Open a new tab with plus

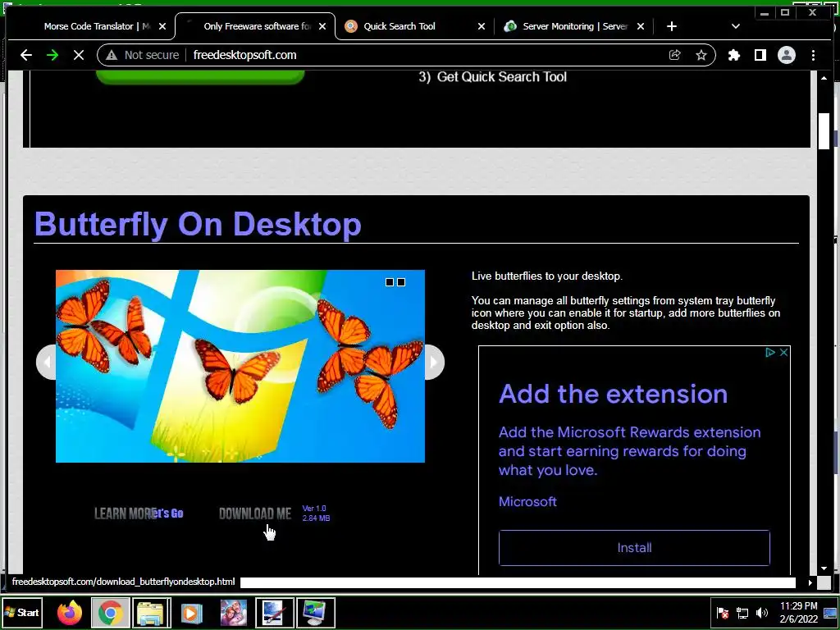point(672,26)
